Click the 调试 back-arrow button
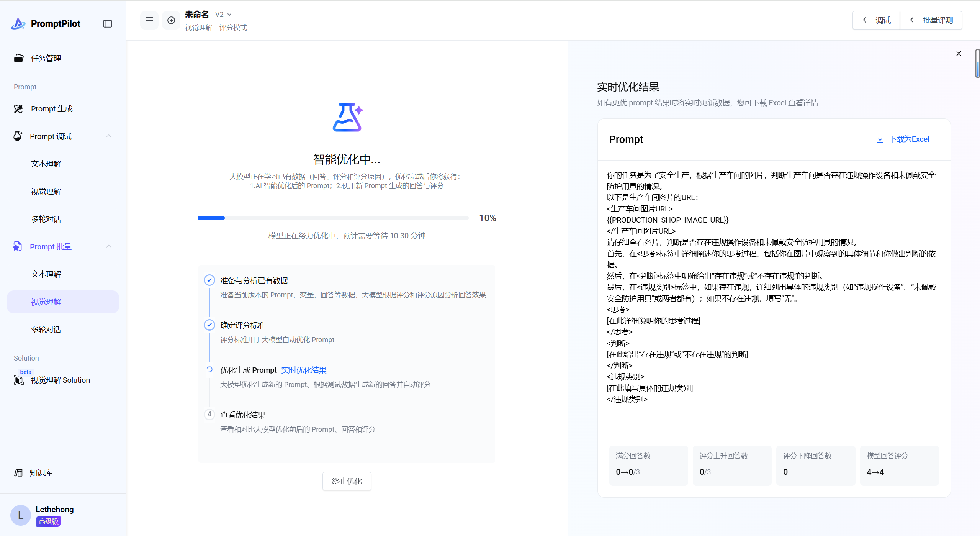 pyautogui.click(x=876, y=20)
